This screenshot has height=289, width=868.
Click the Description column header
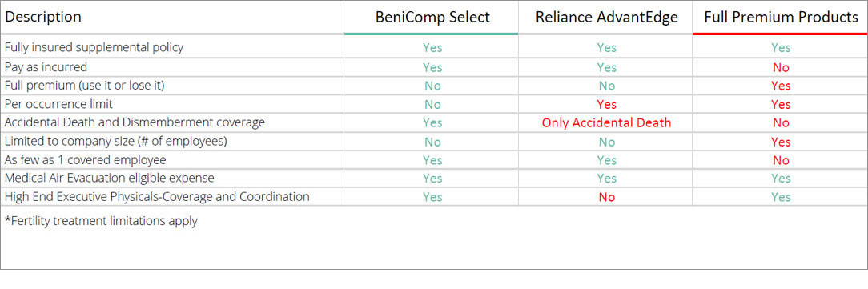pos(43,17)
